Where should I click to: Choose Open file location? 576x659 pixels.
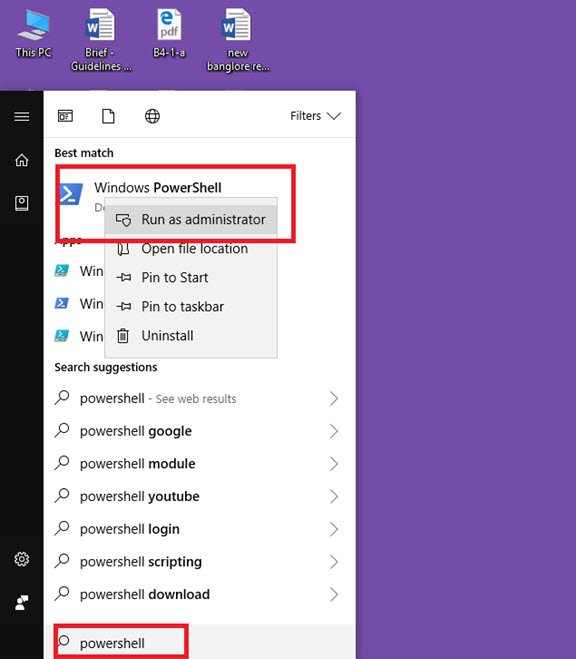click(x=191, y=249)
